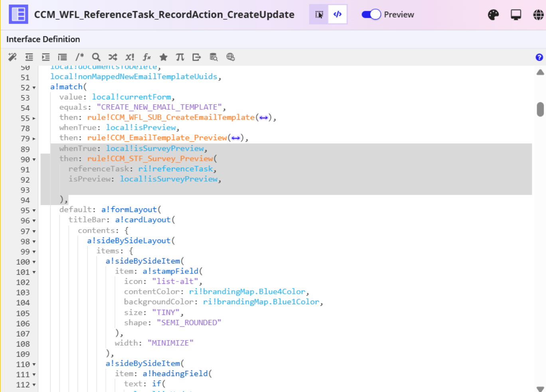Screen dimensions: 546x392
Task: Click ri!referenceTask on line 91
Action: 176,169
